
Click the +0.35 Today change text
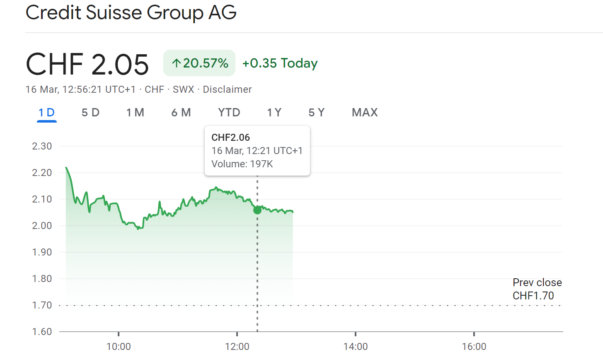(280, 63)
